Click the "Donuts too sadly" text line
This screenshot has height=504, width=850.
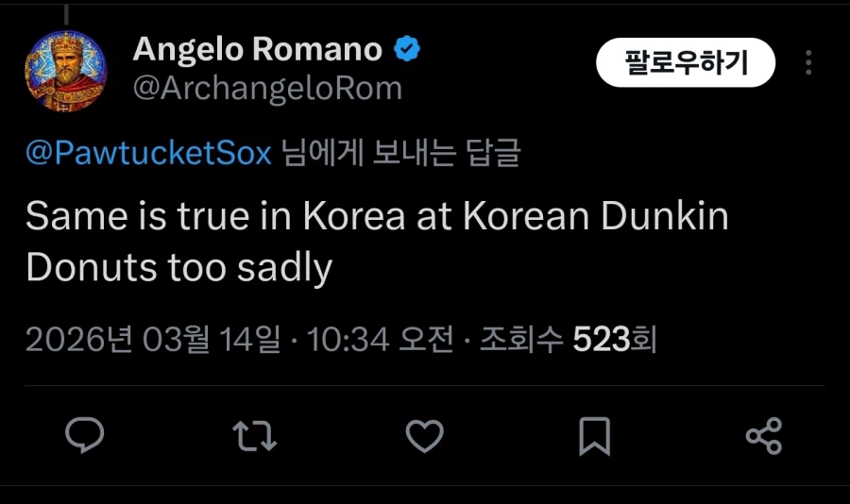[178, 267]
